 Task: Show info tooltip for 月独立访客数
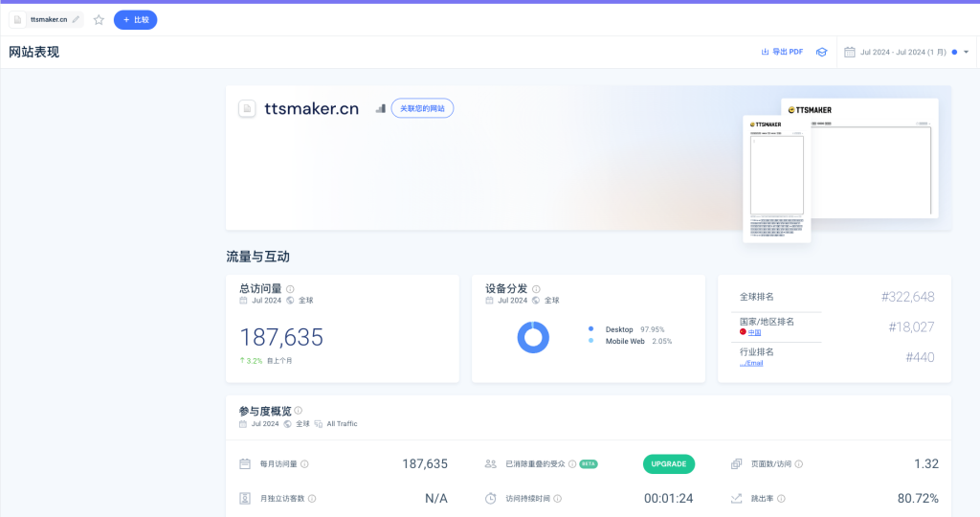(x=312, y=498)
